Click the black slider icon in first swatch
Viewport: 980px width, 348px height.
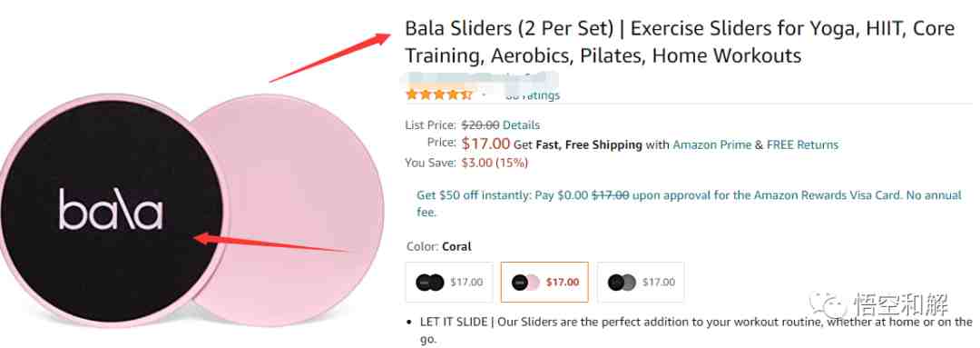(425, 283)
